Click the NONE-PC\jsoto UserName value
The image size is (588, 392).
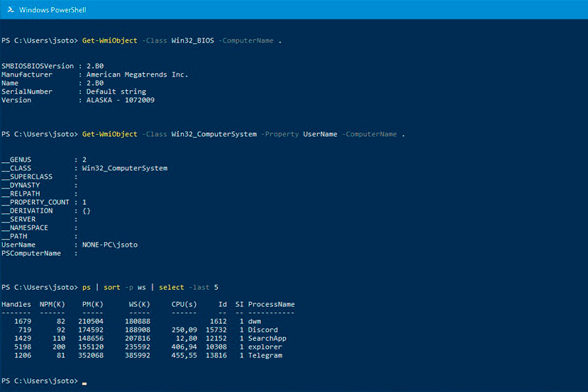click(110, 245)
